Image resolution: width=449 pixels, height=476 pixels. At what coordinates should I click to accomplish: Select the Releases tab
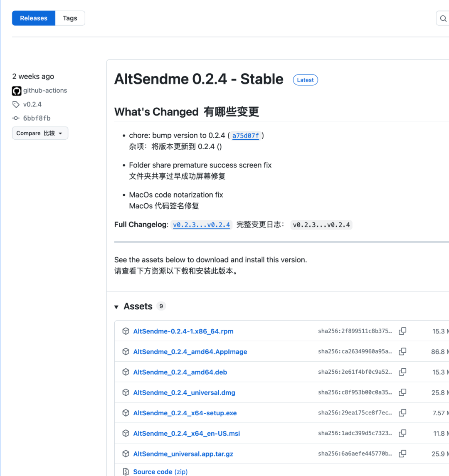click(x=34, y=18)
